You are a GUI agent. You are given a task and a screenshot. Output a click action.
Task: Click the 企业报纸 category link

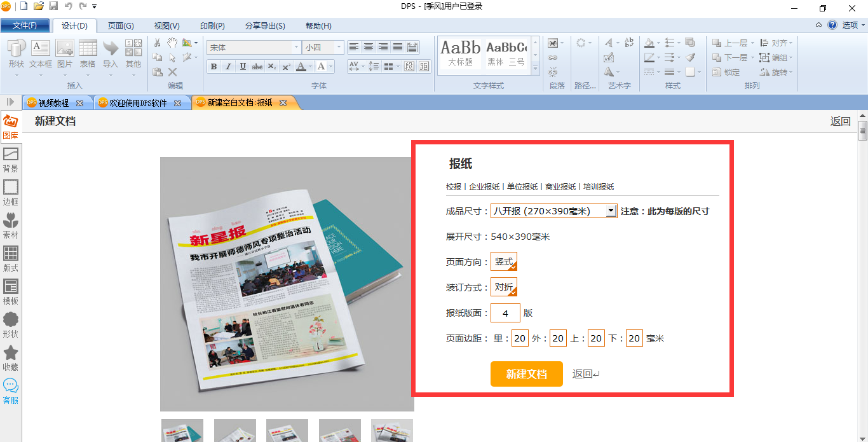click(x=484, y=187)
